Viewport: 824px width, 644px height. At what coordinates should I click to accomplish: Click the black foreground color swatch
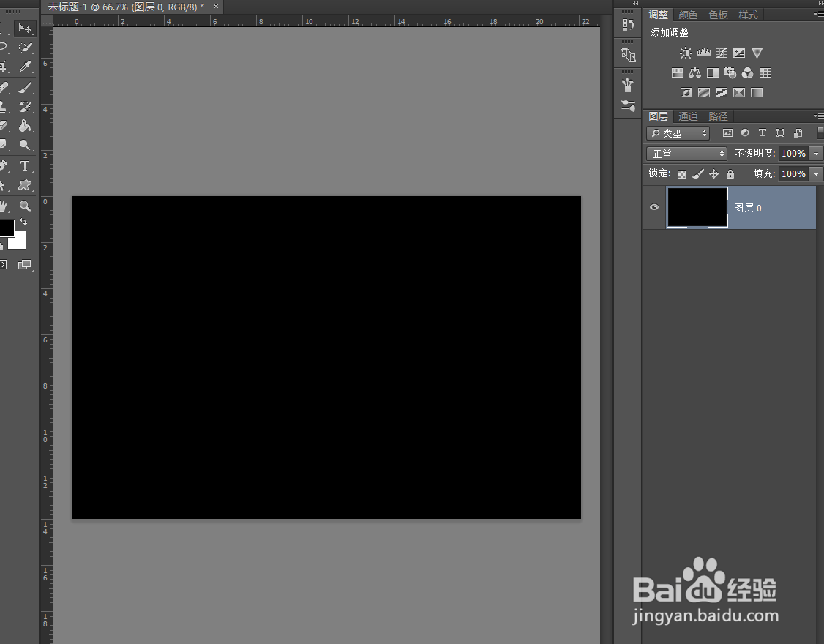tap(7, 228)
